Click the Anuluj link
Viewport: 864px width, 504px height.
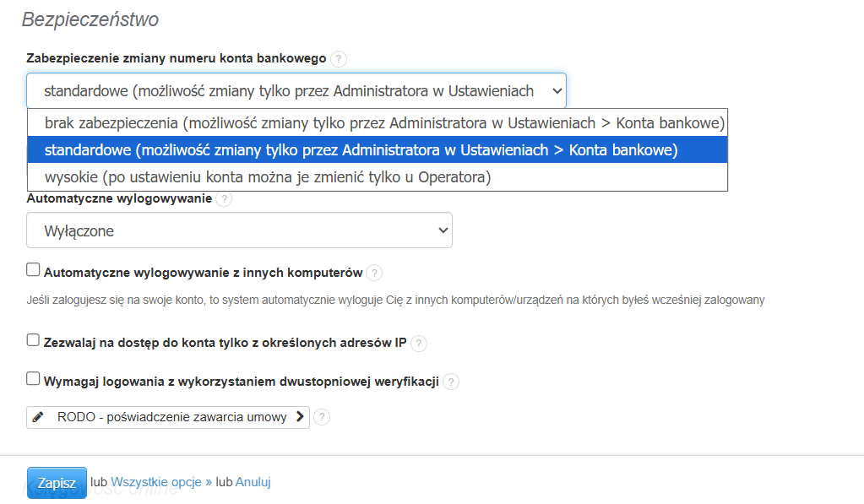tap(253, 482)
